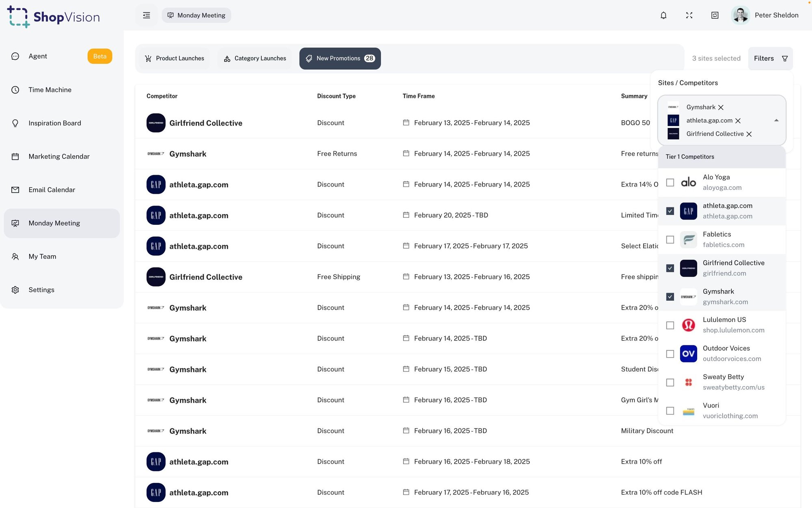This screenshot has width=812, height=508.
Task: Click Gymshark logo in Military Discount row
Action: (156, 431)
